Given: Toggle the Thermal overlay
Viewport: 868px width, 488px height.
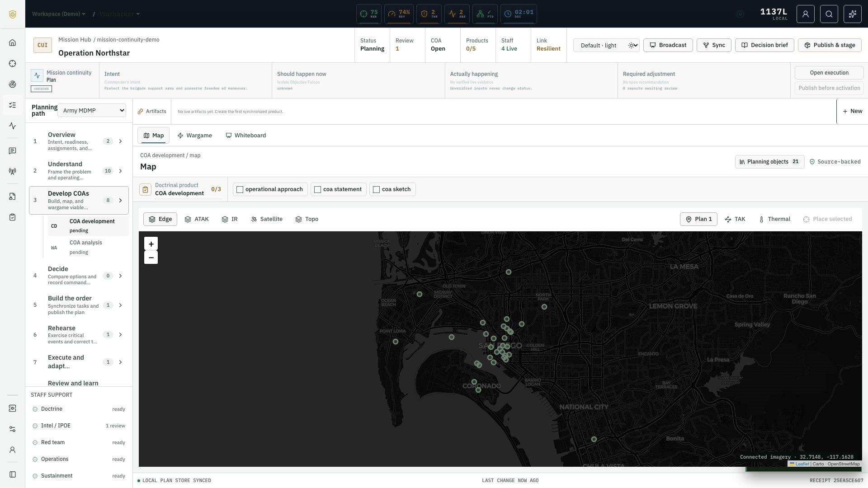Looking at the screenshot, I should [x=774, y=219].
